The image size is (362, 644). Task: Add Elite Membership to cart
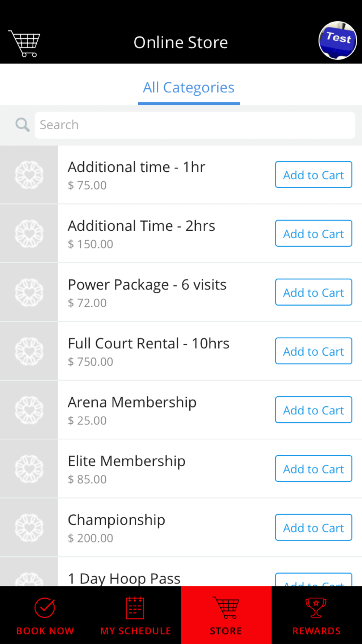(x=313, y=469)
